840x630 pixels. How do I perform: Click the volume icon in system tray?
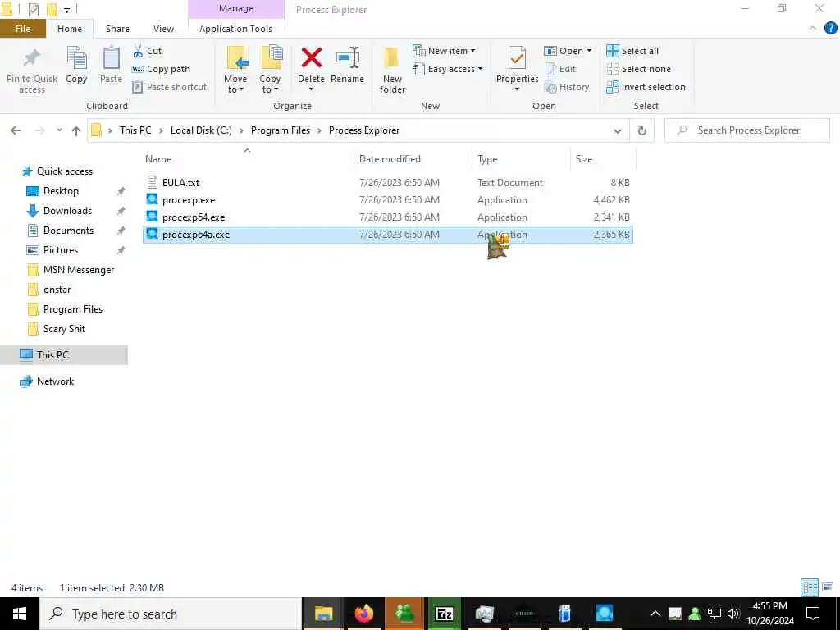click(733, 614)
